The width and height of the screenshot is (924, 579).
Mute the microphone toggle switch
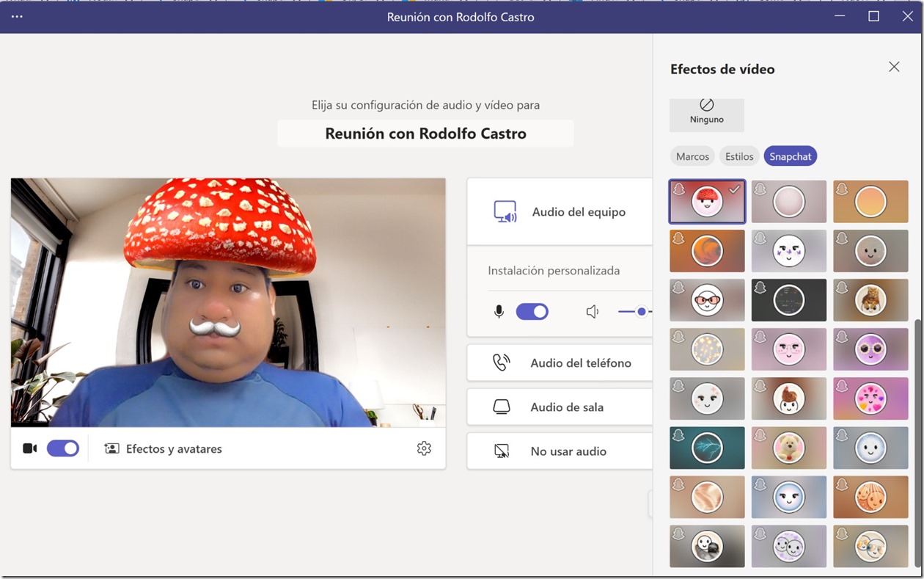[532, 312]
